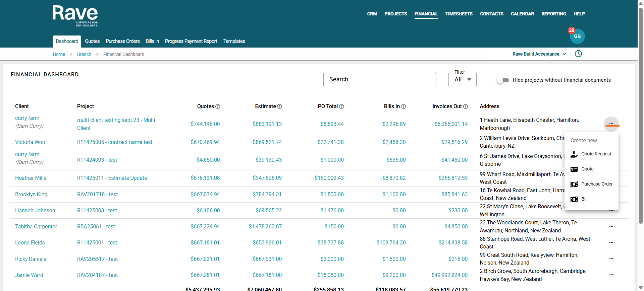This screenshot has width=644, height=291.
Task: Open the GG user avatar
Action: pyautogui.click(x=577, y=37)
